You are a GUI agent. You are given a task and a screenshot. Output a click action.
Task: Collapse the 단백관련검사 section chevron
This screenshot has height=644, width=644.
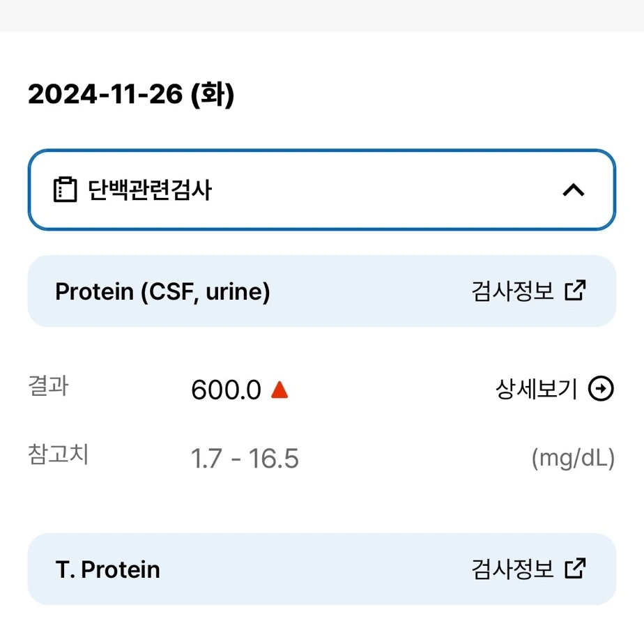pyautogui.click(x=574, y=190)
